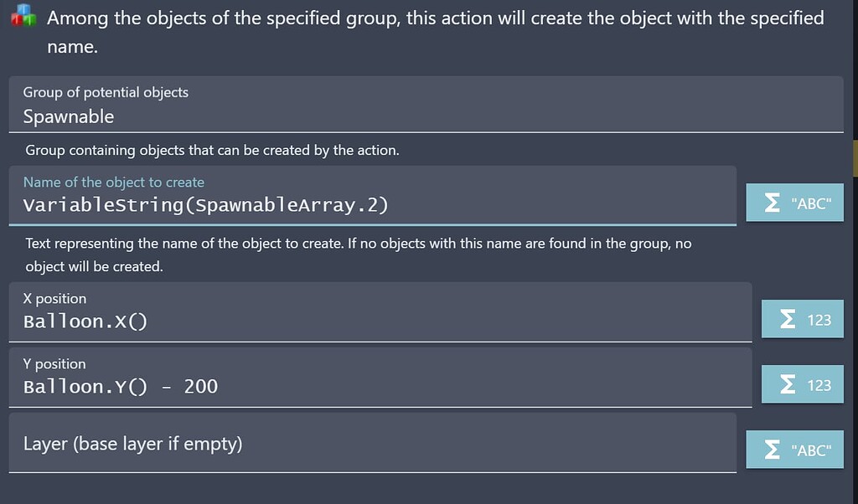Viewport: 858px width, 504px height.
Task: Click the 'Y position' label
Action: click(x=54, y=363)
